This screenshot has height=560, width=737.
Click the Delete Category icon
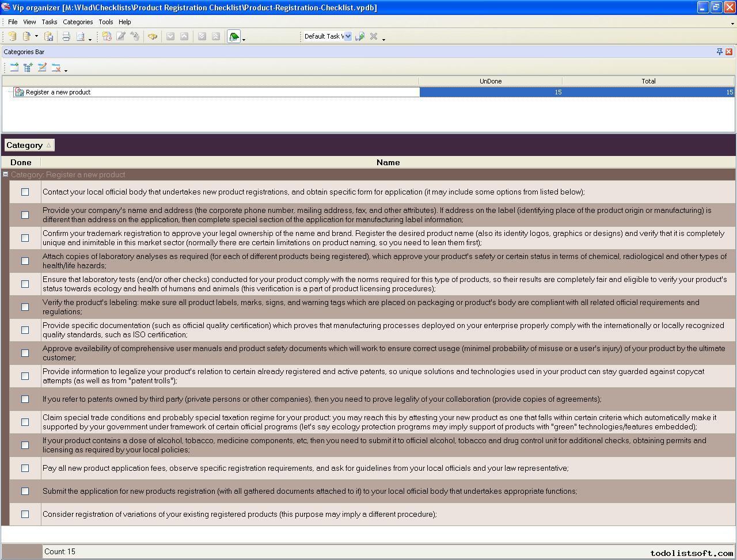[56, 68]
